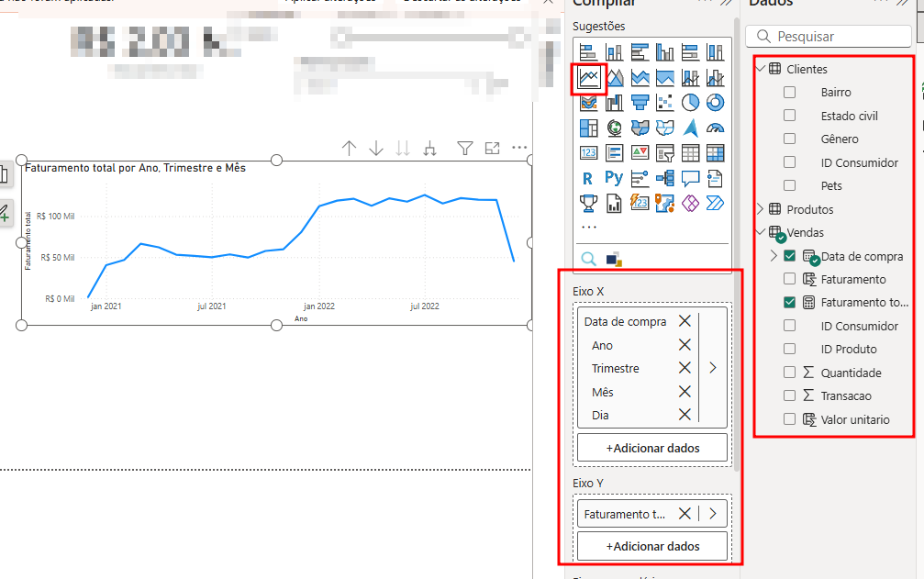This screenshot has width=924, height=579.
Task: Select the table visual
Action: pos(690,153)
